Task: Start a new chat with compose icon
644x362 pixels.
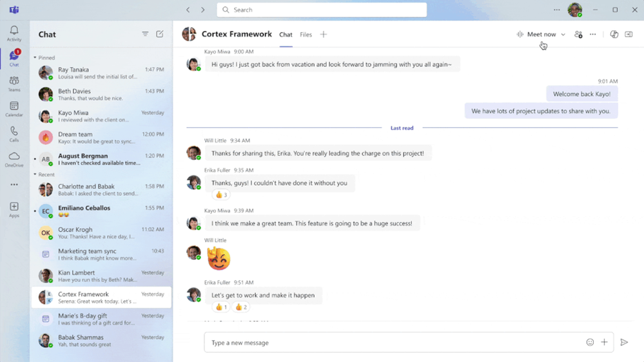Action: (x=160, y=34)
